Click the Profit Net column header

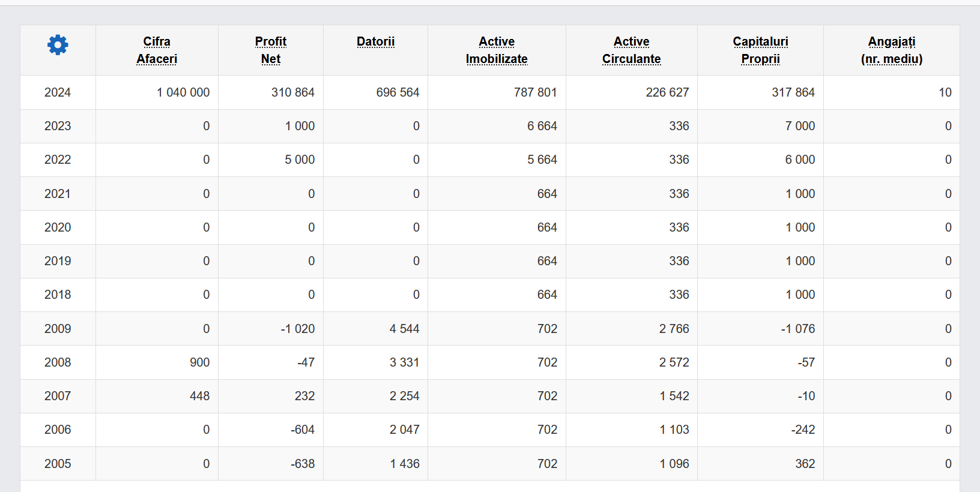tap(271, 50)
